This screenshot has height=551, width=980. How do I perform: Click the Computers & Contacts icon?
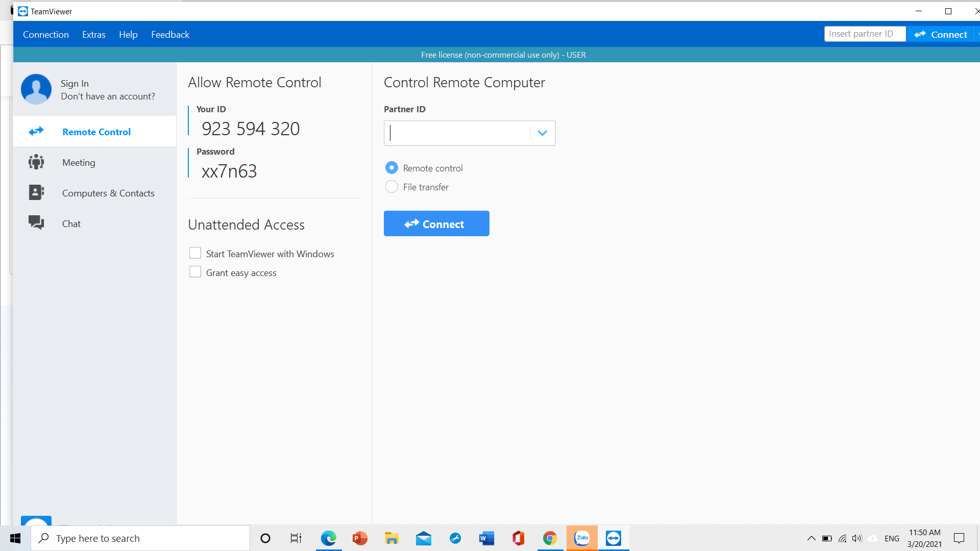pos(36,193)
